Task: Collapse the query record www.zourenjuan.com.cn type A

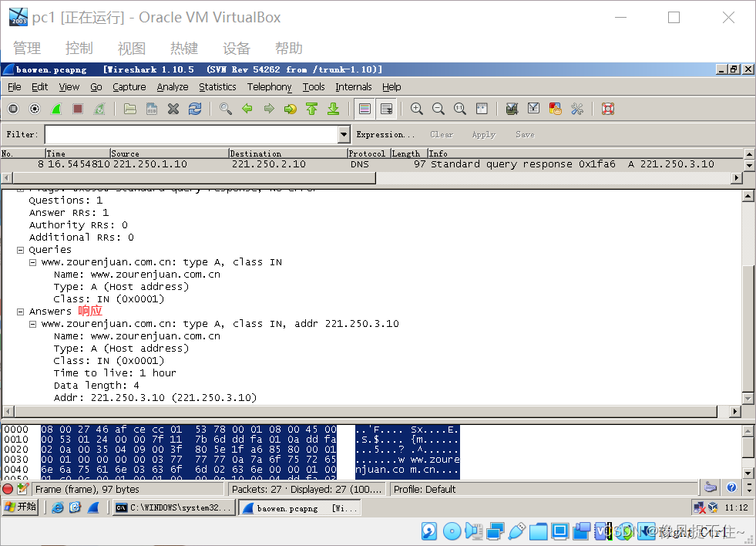Action: click(33, 262)
